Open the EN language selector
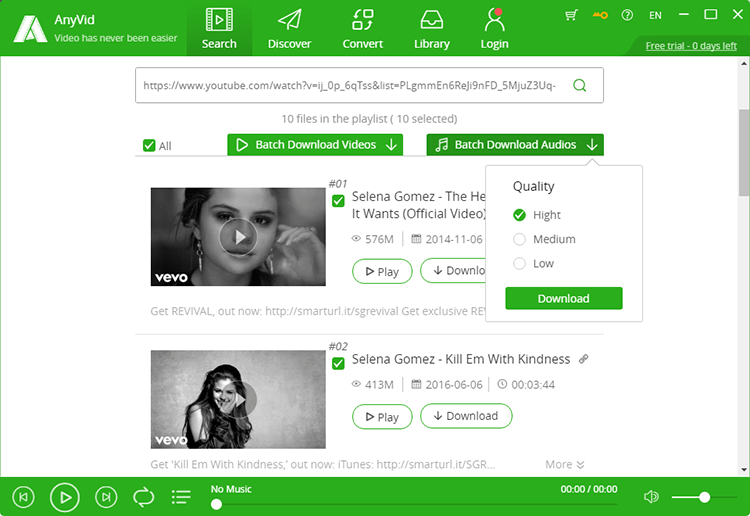 click(x=655, y=15)
